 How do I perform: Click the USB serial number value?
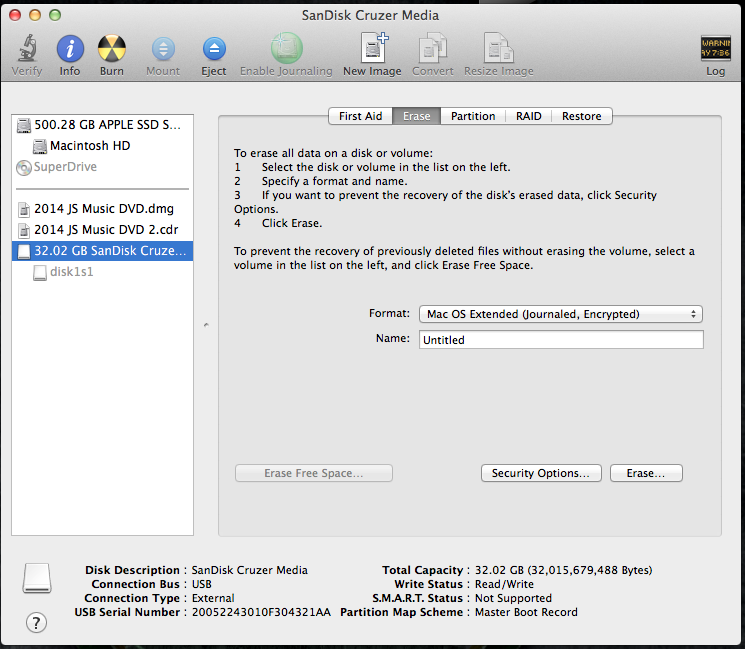point(261,612)
